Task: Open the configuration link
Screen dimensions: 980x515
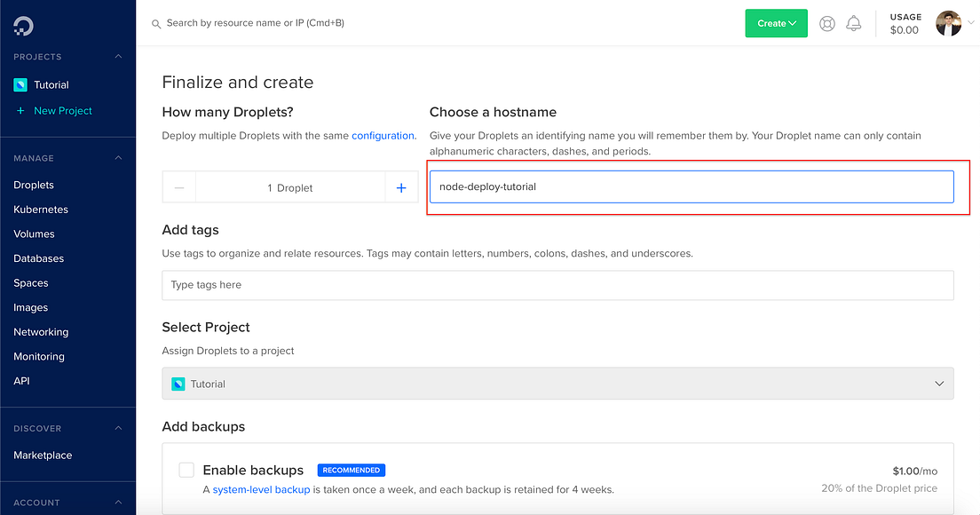Action: coord(383,135)
